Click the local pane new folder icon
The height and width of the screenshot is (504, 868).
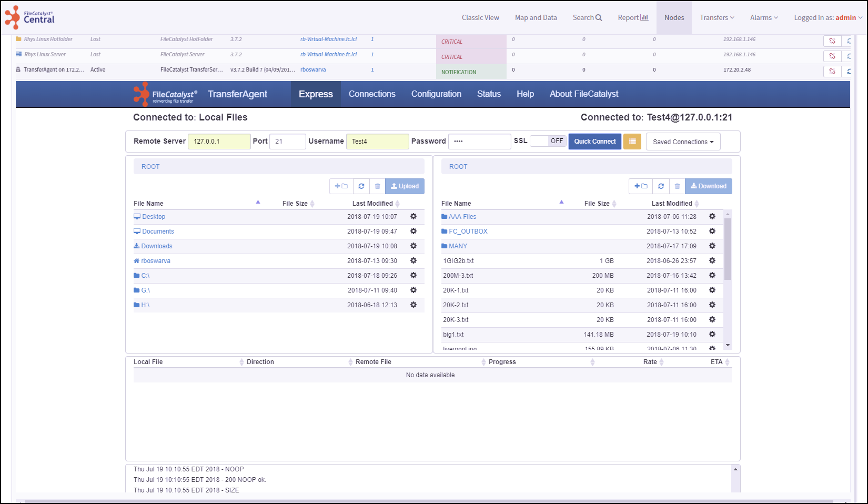click(x=341, y=186)
